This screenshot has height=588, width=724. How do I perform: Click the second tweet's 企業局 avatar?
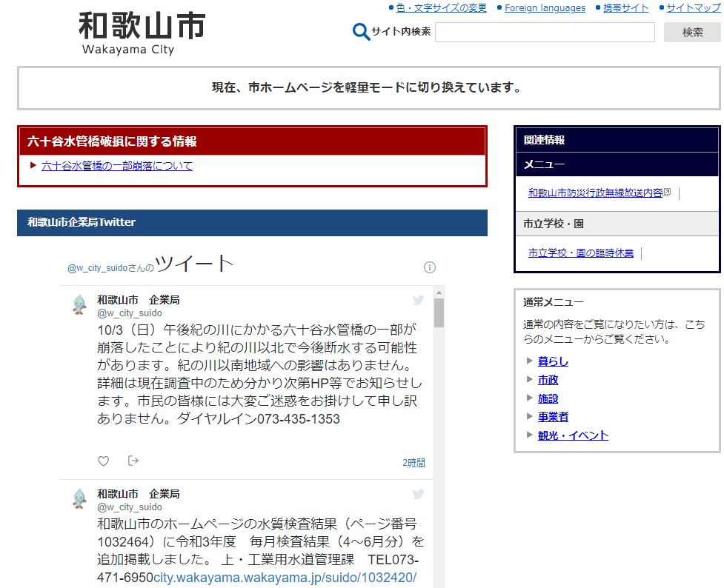[79, 499]
